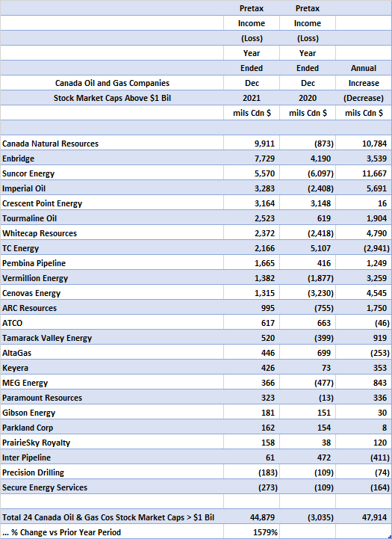Click the ARC Resources label
The image size is (392, 539).
[x=30, y=308]
